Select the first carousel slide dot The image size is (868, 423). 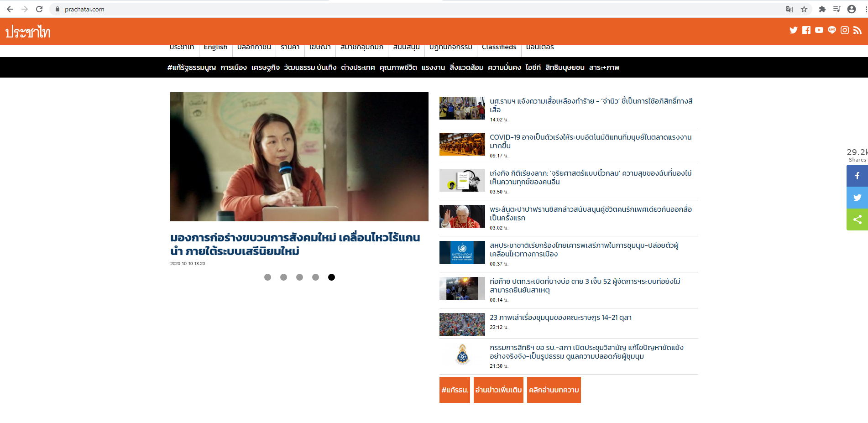(x=267, y=277)
